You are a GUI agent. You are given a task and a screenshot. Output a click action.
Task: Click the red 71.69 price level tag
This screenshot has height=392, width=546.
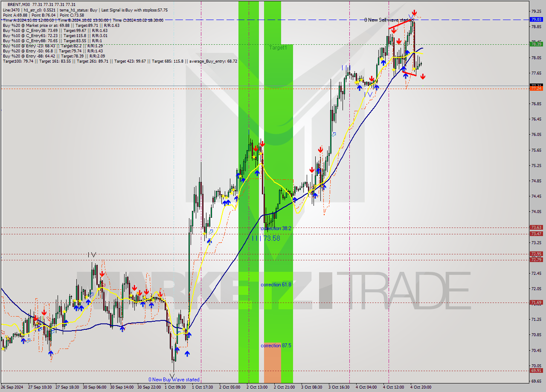point(536,303)
